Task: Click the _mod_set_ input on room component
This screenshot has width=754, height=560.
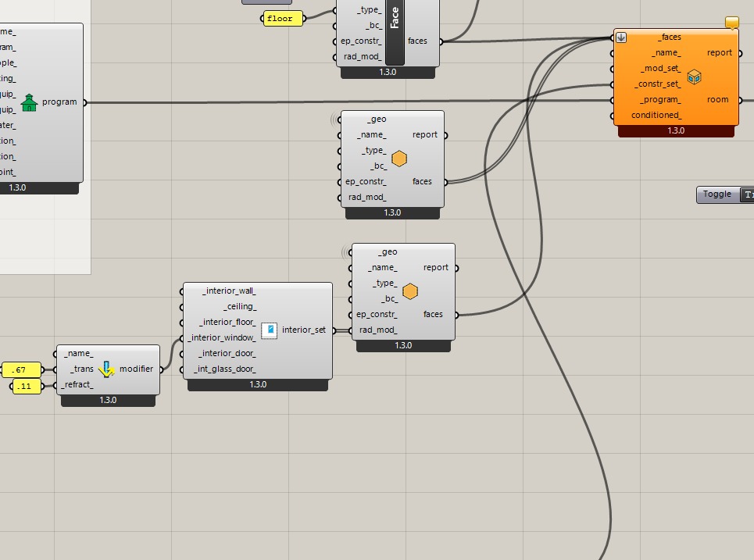Action: click(x=660, y=68)
